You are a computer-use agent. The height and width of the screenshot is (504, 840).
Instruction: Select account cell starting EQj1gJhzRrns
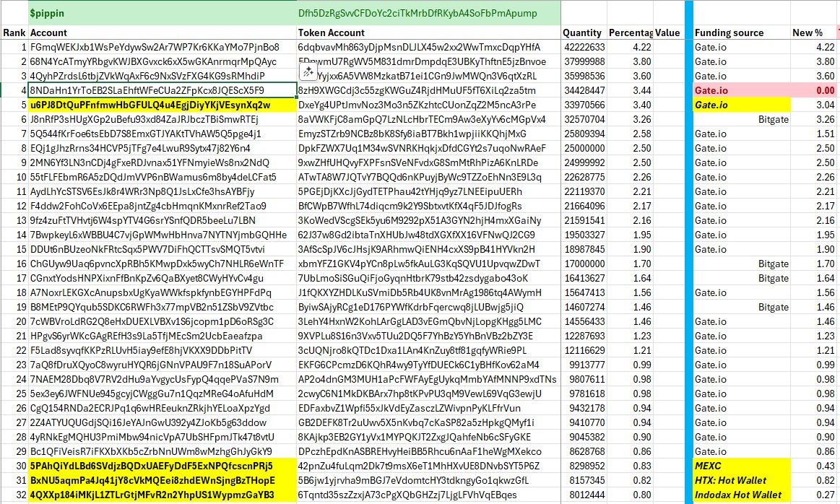coord(163,148)
